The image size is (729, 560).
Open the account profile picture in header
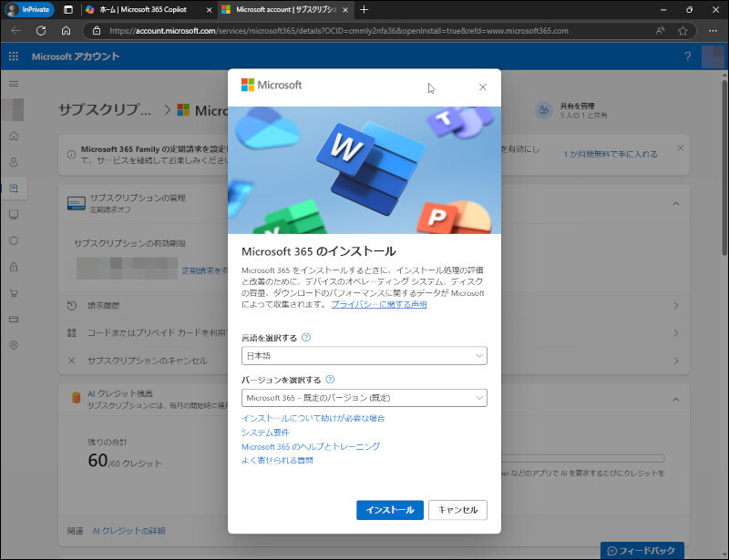click(713, 56)
